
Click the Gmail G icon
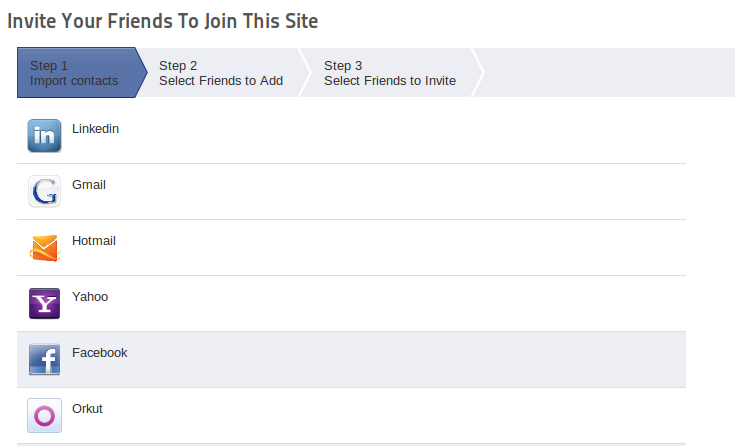click(x=44, y=192)
